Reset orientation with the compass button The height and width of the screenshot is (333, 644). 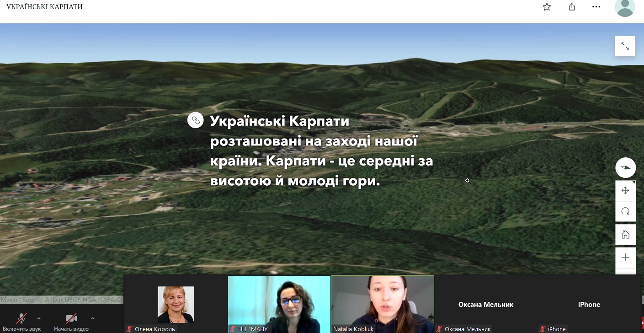click(625, 168)
